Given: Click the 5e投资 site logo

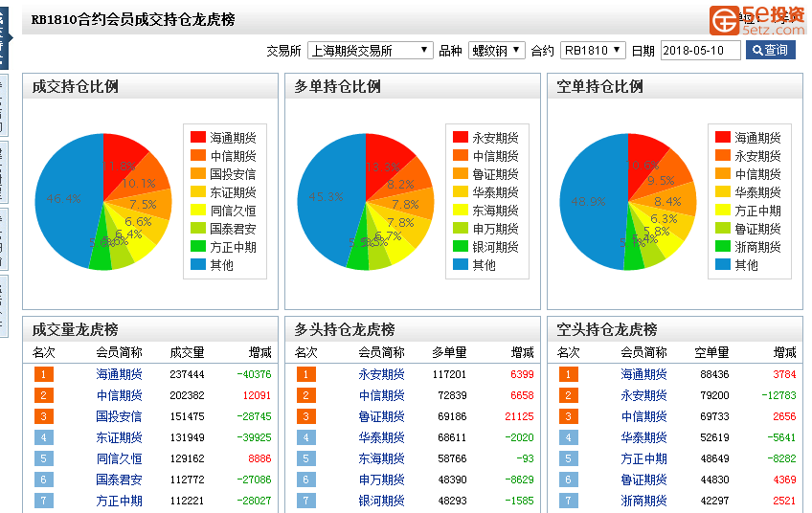Looking at the screenshot, I should click(756, 20).
